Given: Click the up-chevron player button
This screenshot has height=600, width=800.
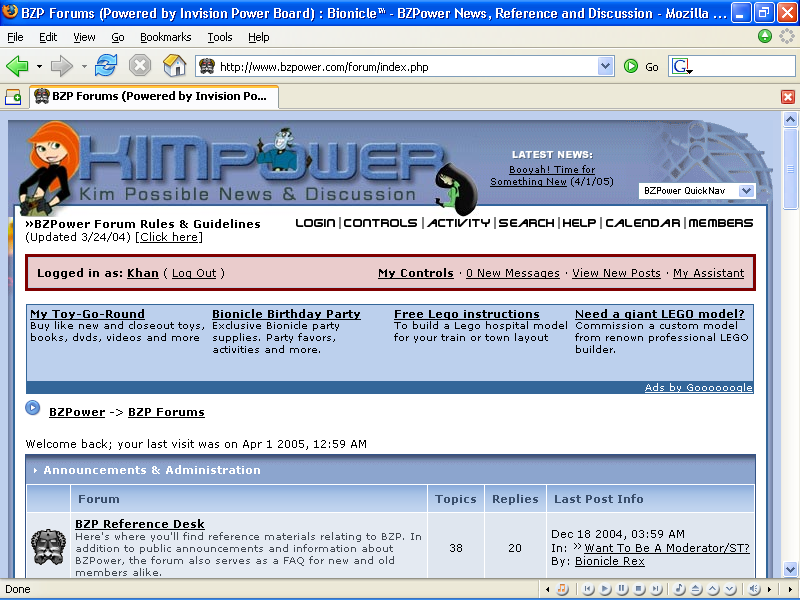Looking at the screenshot, I should click(713, 589).
